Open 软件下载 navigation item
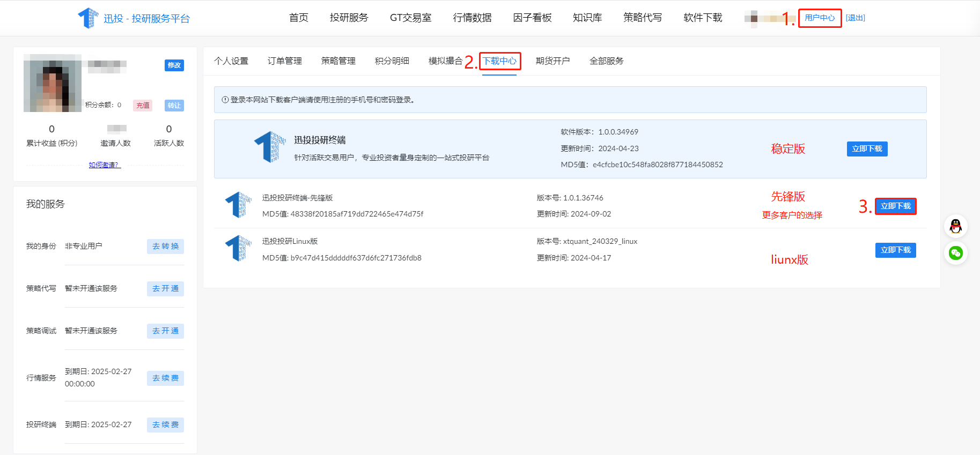The image size is (980, 455). (x=703, y=18)
